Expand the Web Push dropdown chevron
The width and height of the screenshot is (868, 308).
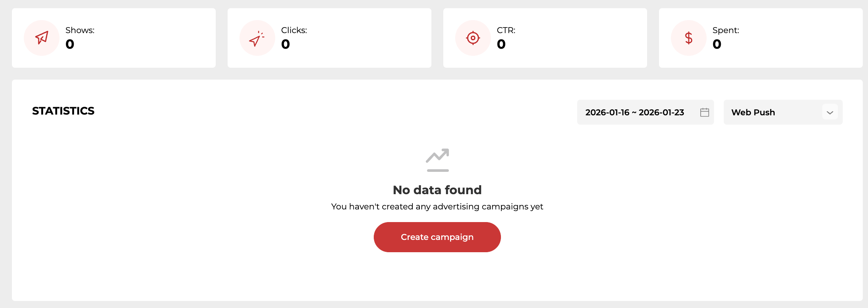830,112
